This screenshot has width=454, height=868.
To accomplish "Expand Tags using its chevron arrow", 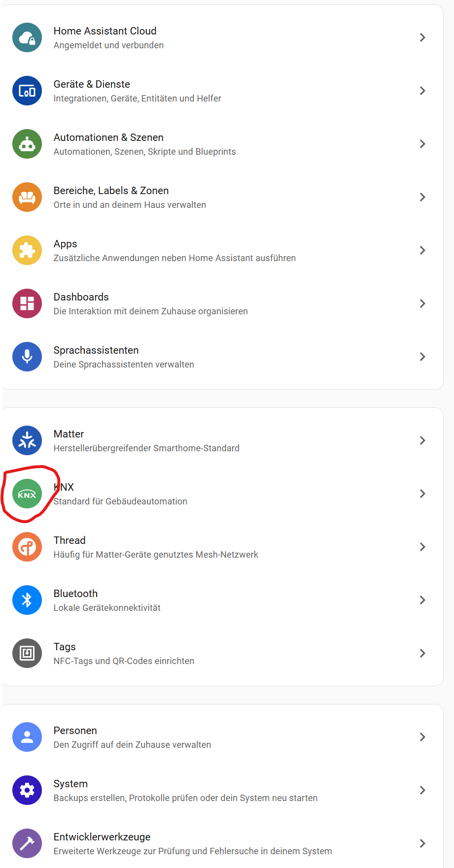I will pos(422,653).
